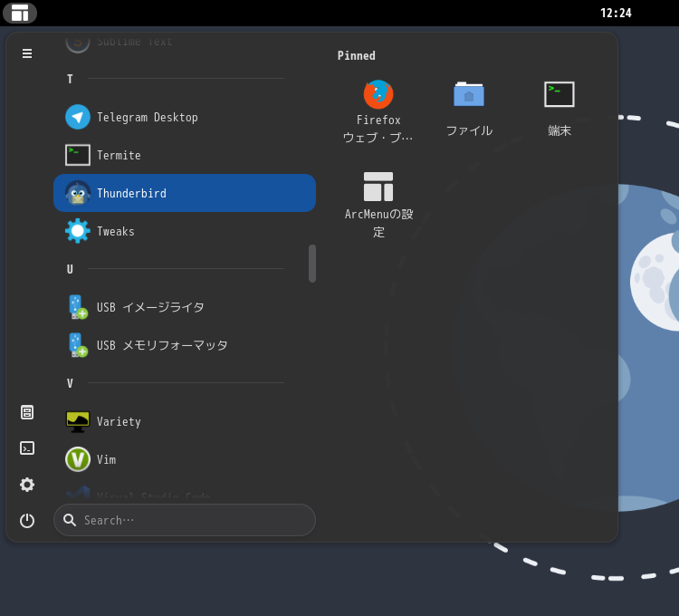Open pinned 端末 terminal icon
Screen dimensions: 679x616
pyautogui.click(x=559, y=94)
